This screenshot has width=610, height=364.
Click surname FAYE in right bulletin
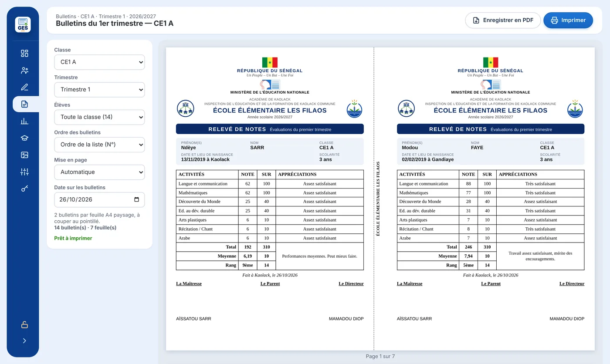point(478,148)
